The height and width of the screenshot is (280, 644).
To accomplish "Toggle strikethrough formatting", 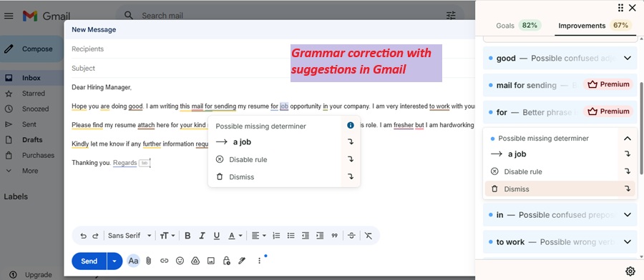I will pos(351,236).
